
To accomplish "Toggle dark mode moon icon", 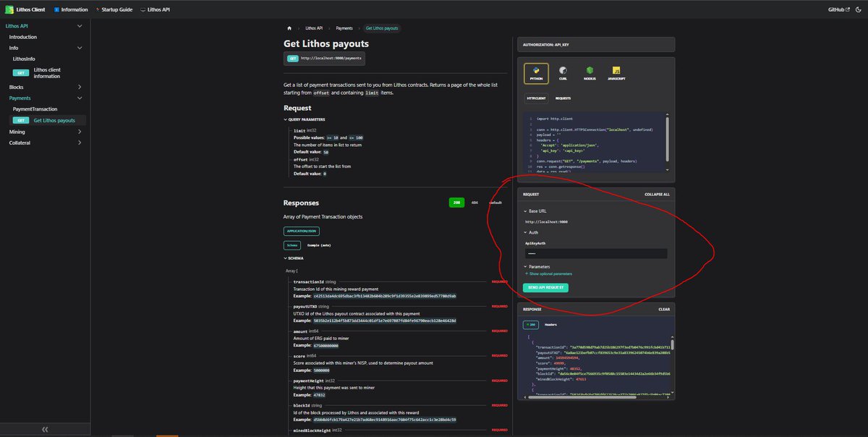I will [858, 10].
